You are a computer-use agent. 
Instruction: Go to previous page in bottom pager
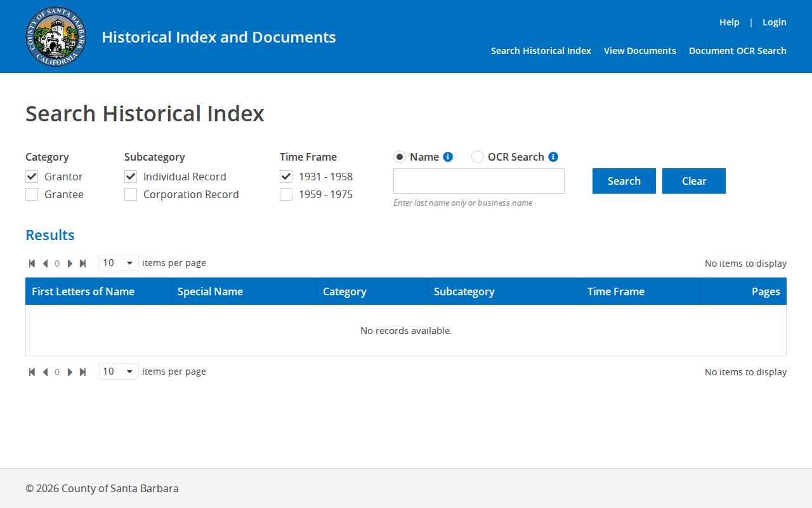[x=45, y=372]
